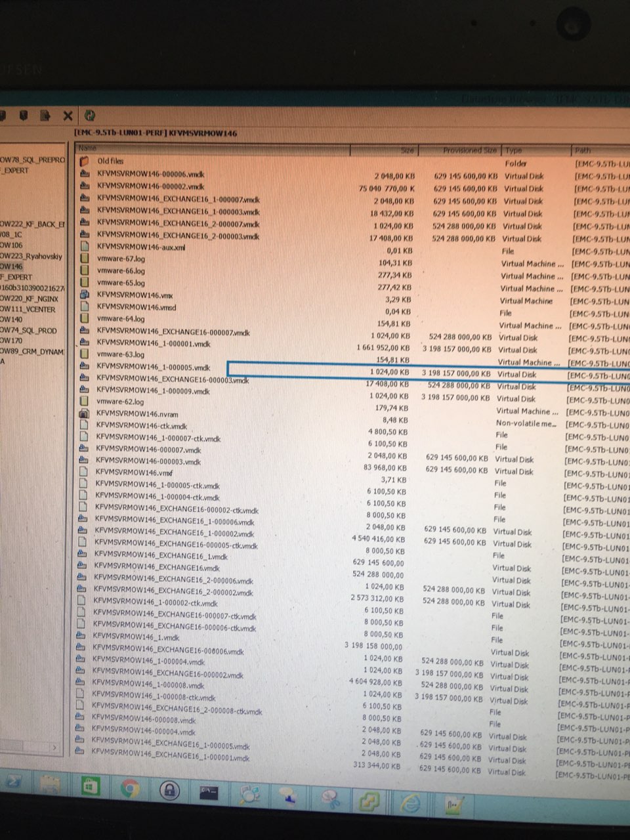This screenshot has width=630, height=840.
Task: Select KFVMSVRMOW146-000002.vmdk file
Action: [x=150, y=187]
